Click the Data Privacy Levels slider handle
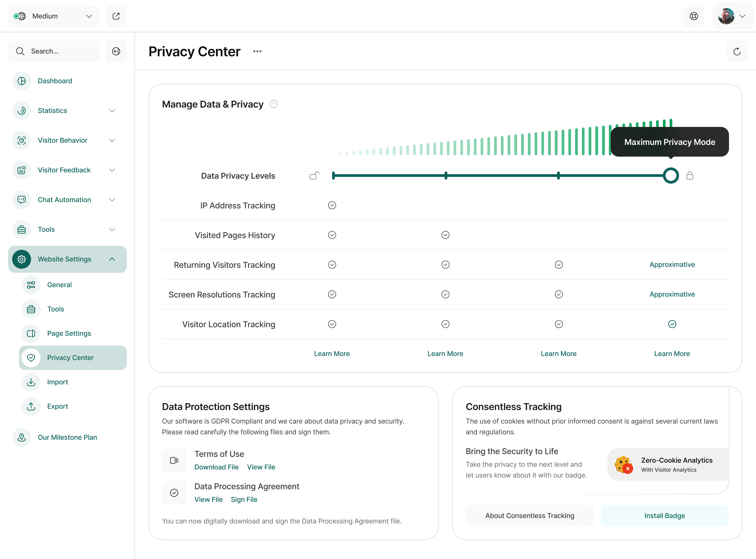This screenshot has height=559, width=756. pos(671,176)
